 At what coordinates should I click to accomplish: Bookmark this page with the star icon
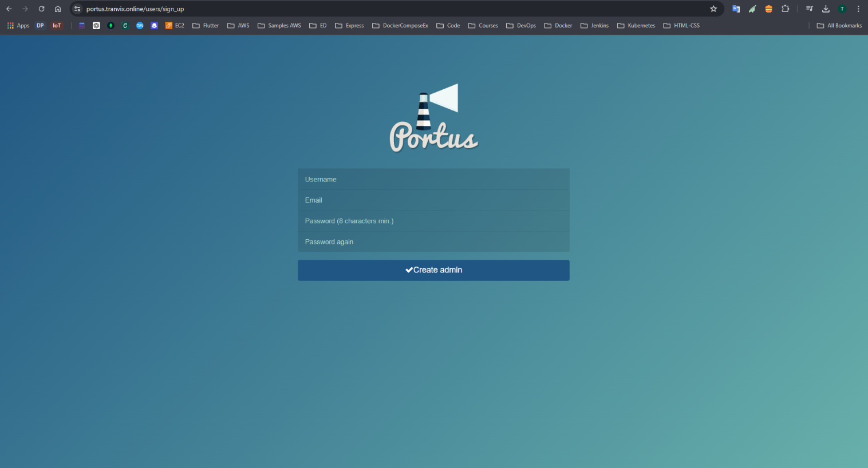click(713, 9)
